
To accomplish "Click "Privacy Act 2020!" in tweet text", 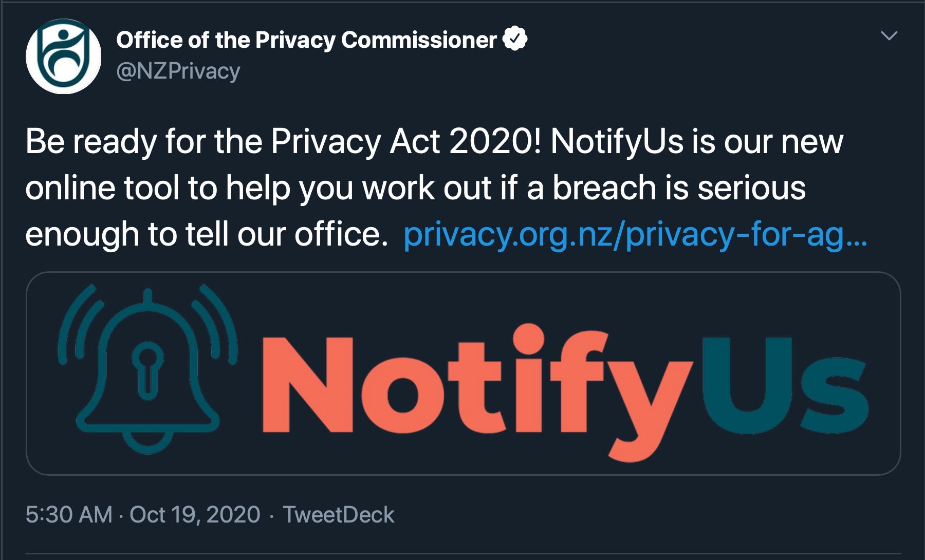I will 406,141.
